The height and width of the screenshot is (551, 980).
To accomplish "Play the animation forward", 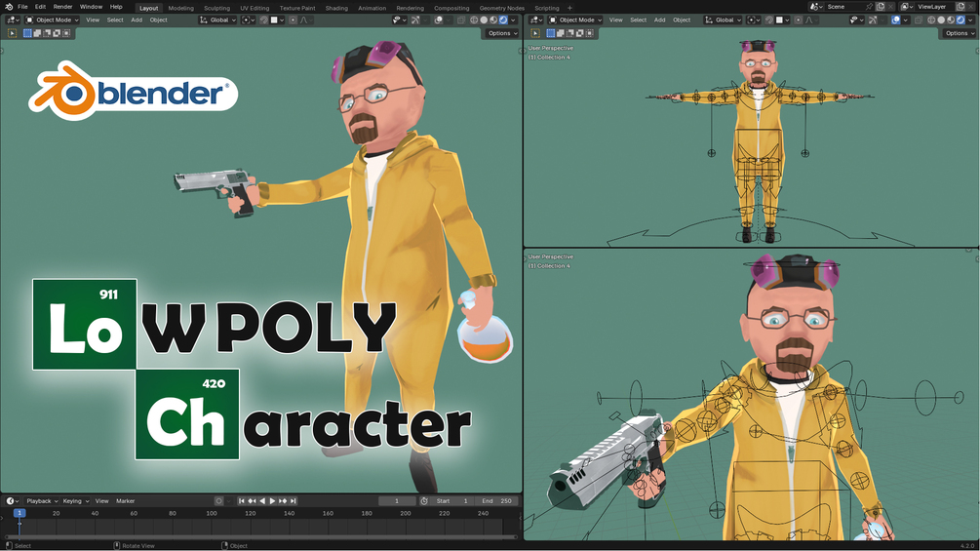I will pos(272,501).
